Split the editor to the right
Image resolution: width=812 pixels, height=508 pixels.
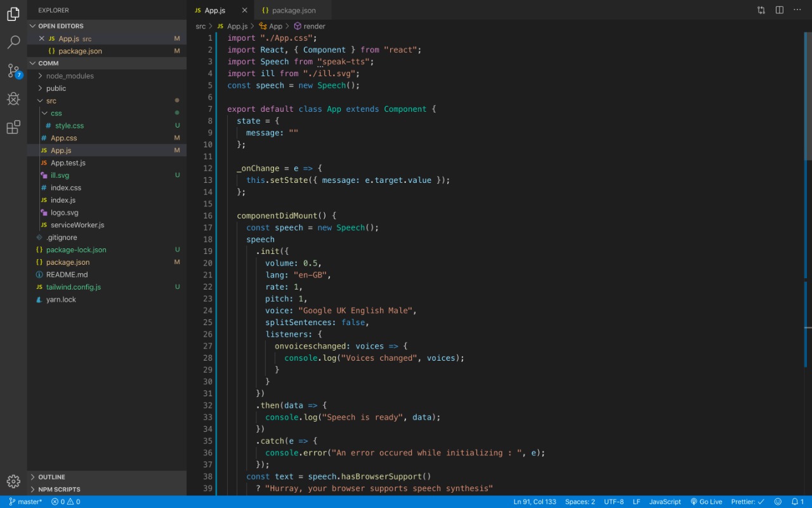(780, 10)
